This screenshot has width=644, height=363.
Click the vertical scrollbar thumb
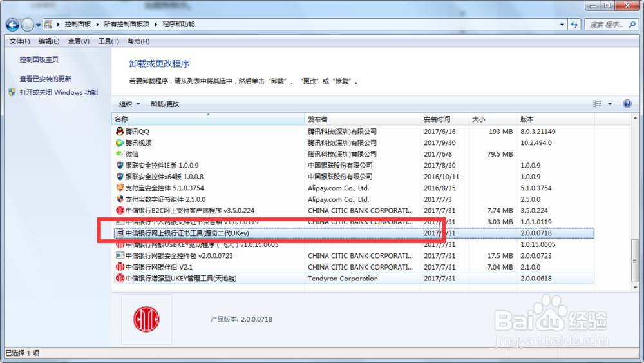(x=636, y=260)
